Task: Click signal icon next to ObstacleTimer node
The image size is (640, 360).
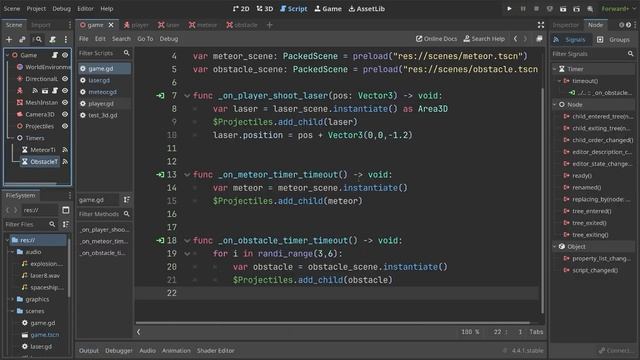Action: (65, 162)
